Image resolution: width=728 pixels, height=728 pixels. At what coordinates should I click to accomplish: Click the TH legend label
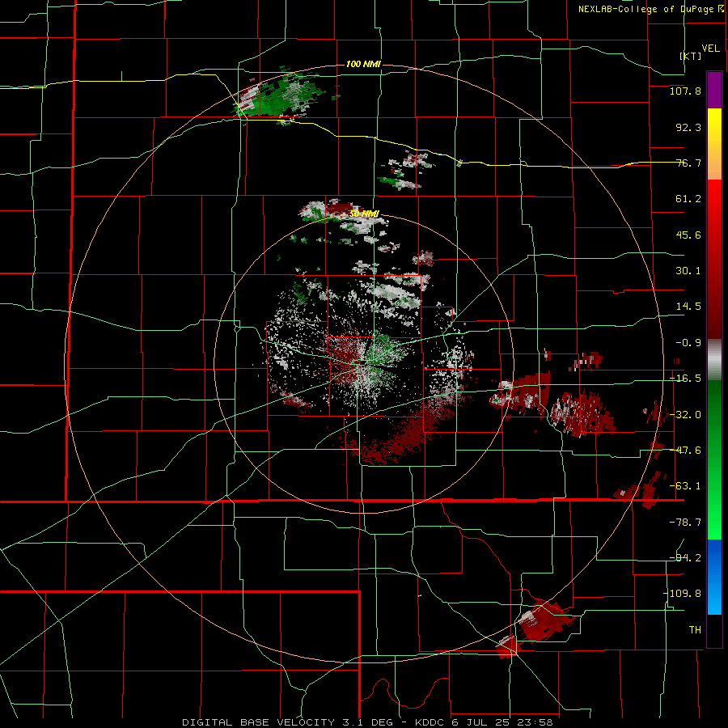(695, 630)
